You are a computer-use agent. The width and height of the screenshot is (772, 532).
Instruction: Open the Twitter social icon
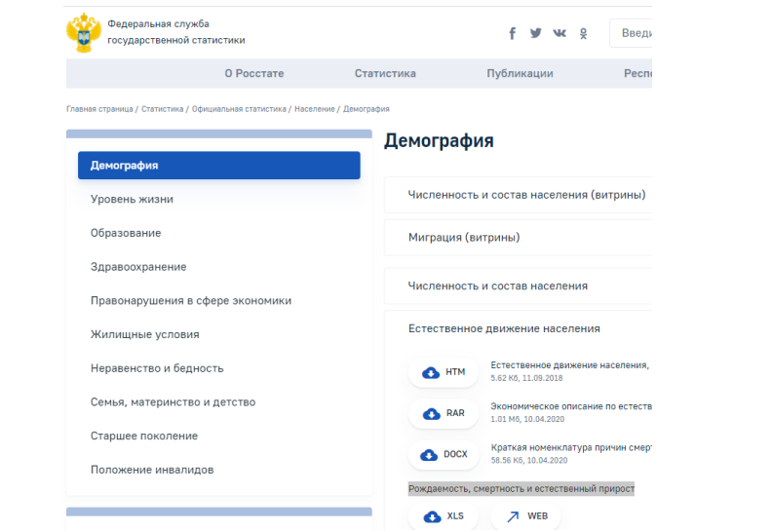point(536,33)
